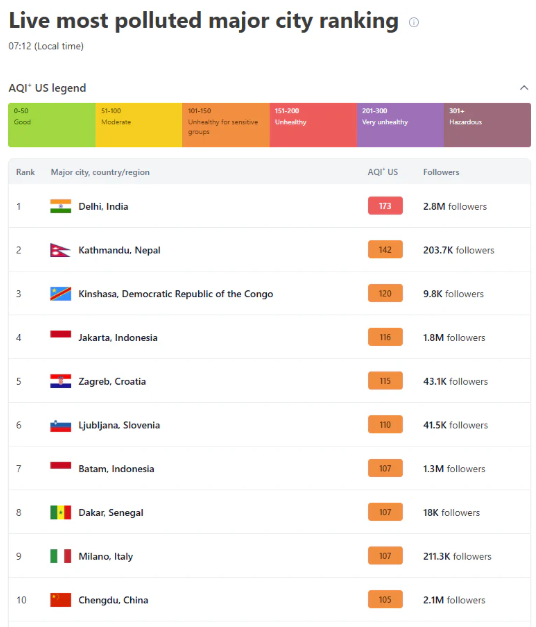Collapse the AQI US legend section
The image size is (536, 627).
click(524, 88)
